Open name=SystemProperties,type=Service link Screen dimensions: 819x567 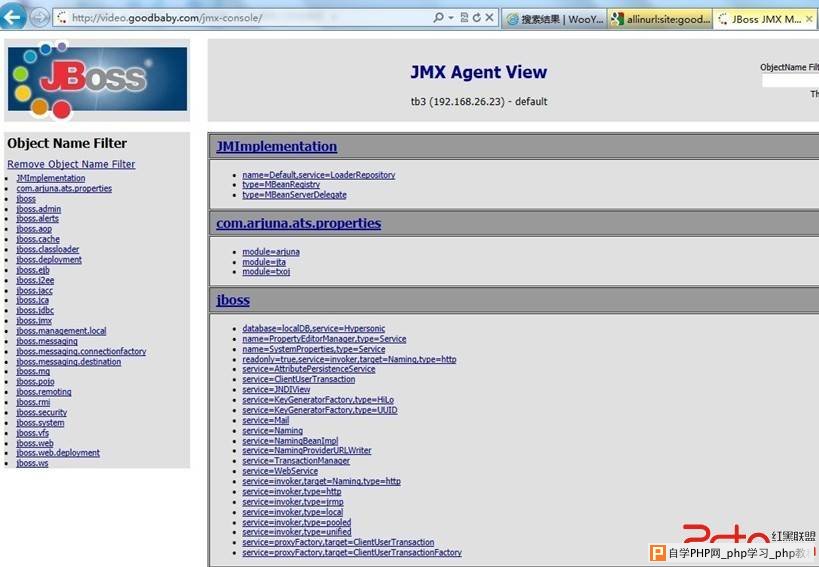pos(313,349)
